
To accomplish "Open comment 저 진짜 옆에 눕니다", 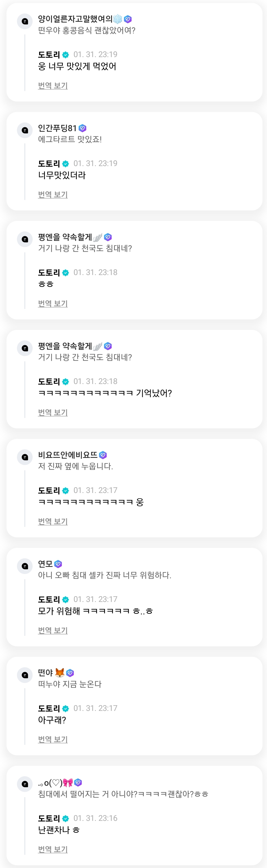I will coord(75,466).
